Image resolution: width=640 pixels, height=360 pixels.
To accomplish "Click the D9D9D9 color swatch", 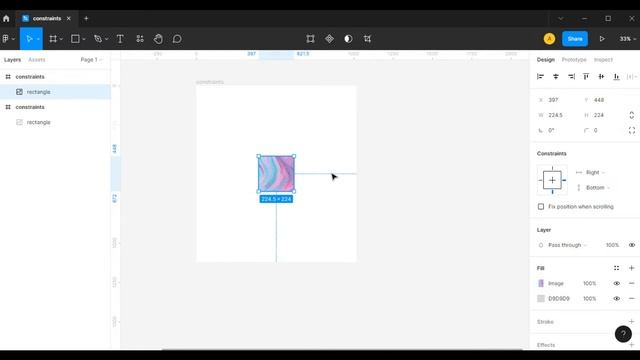I will pos(541,298).
